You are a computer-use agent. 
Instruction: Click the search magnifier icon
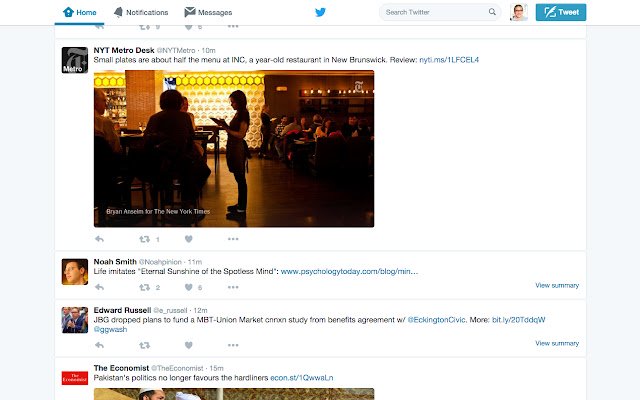pos(492,12)
